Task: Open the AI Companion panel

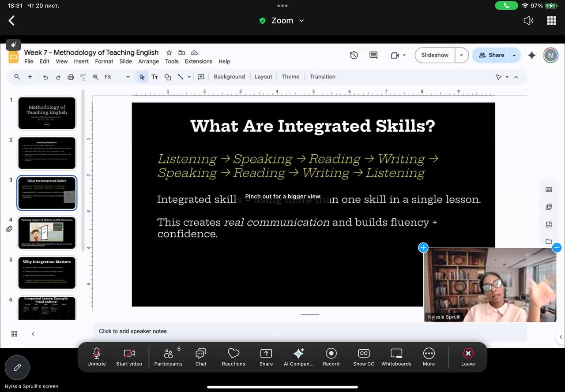Action: click(298, 357)
